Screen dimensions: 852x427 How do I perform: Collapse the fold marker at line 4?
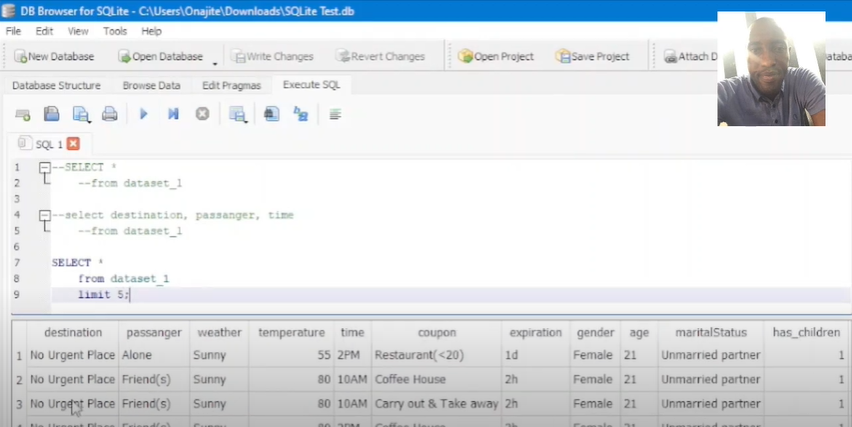(x=45, y=215)
